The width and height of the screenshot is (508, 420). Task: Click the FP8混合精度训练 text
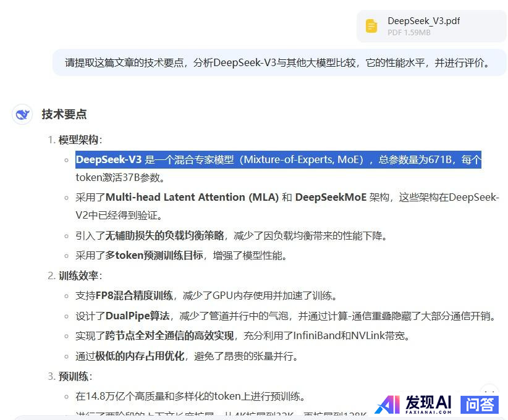134,296
